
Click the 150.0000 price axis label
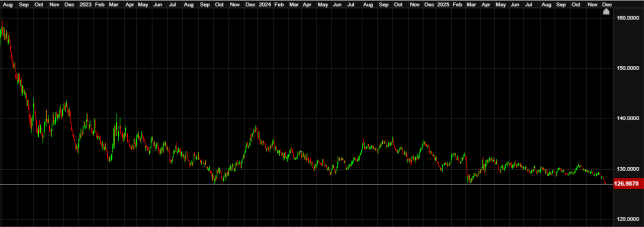[x=627, y=68]
